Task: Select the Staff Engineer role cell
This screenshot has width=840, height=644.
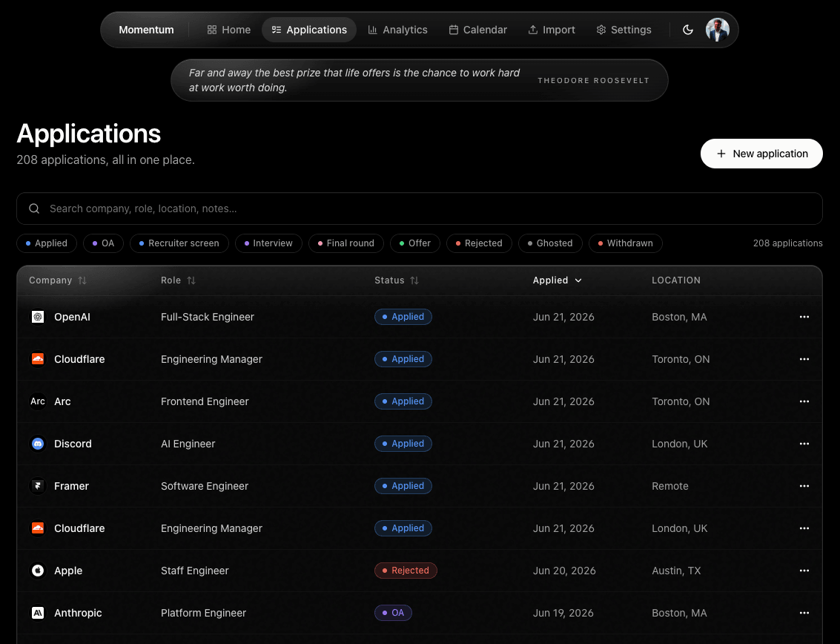Action: coord(194,571)
